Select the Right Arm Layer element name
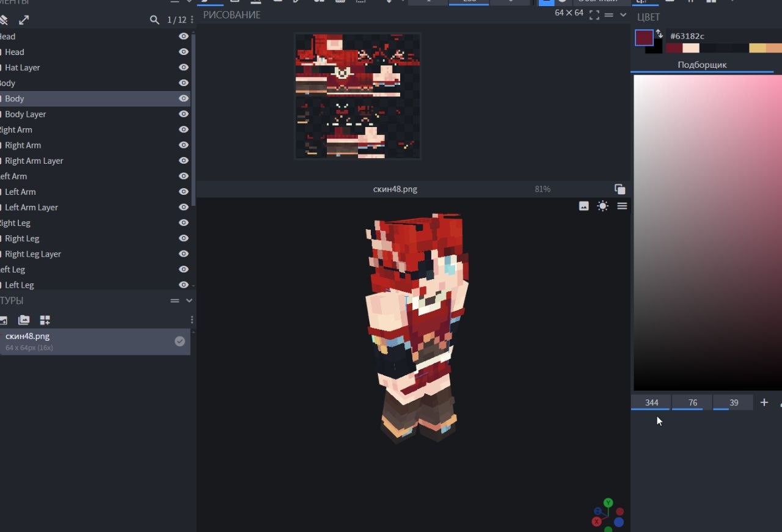The image size is (782, 532). tap(34, 161)
